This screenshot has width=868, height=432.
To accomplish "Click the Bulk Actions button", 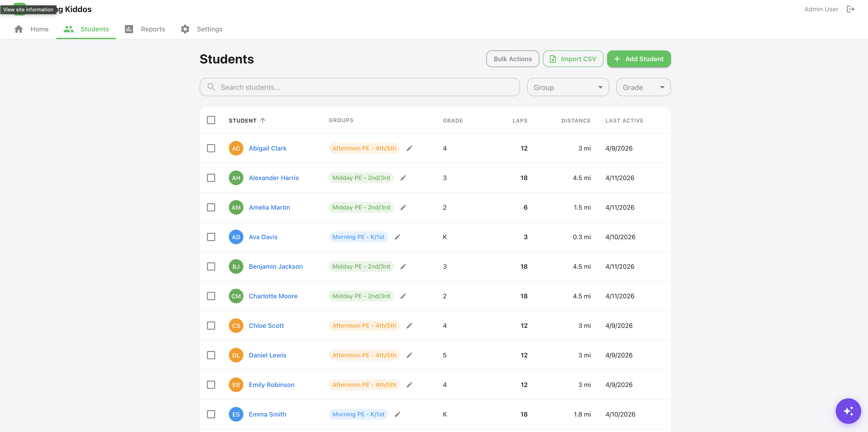I will pyautogui.click(x=512, y=59).
